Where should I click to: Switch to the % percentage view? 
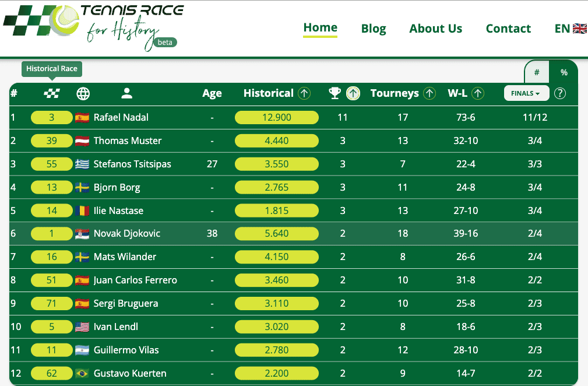564,72
